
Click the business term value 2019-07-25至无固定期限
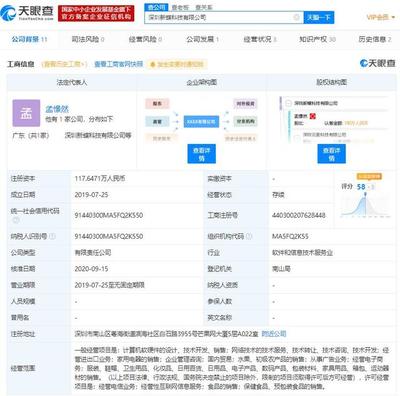point(110,285)
